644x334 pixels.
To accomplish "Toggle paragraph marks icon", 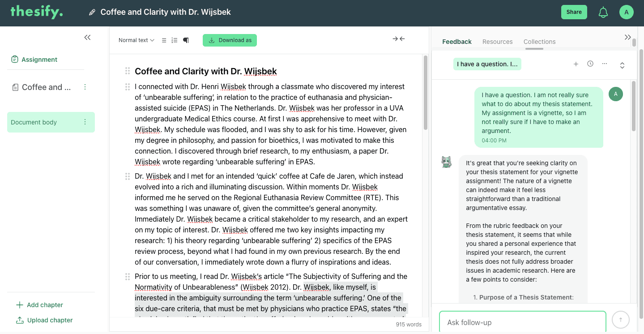I will pyautogui.click(x=186, y=40).
